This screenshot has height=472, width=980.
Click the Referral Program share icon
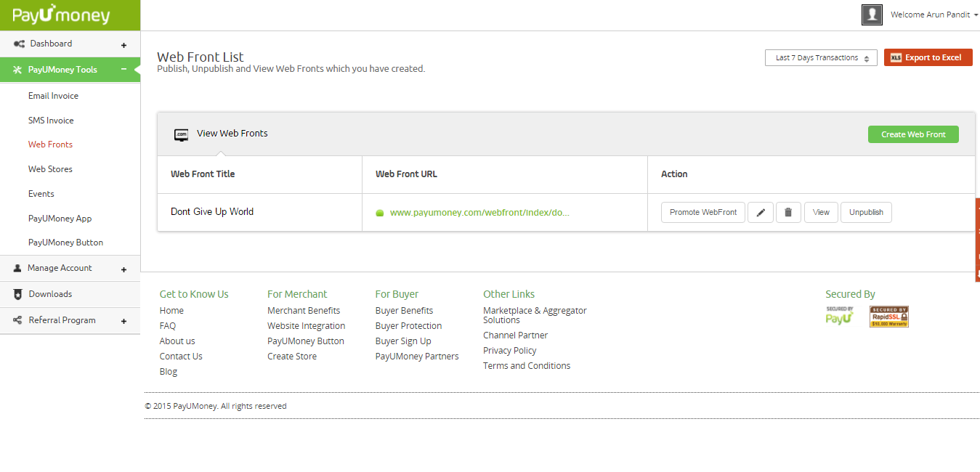coord(18,320)
